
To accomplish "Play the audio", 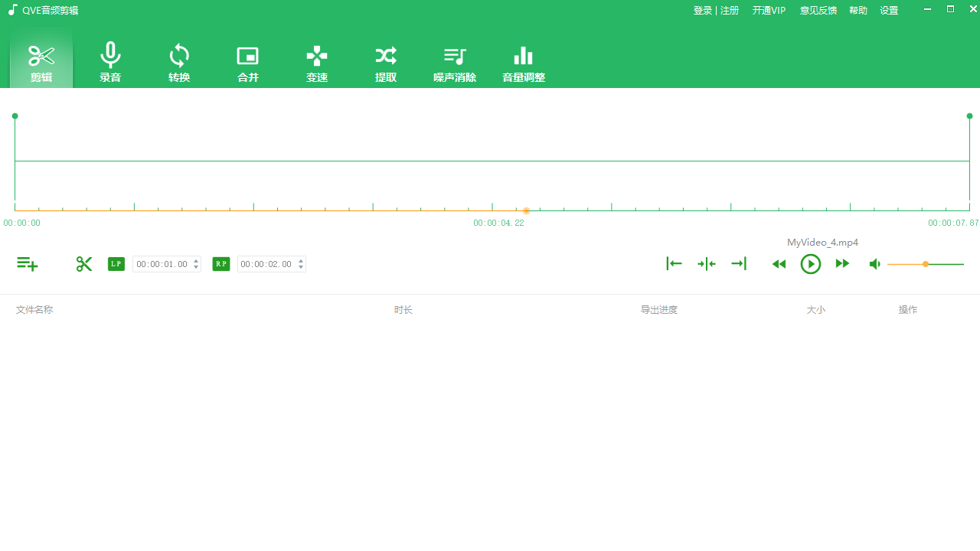I will tap(811, 264).
